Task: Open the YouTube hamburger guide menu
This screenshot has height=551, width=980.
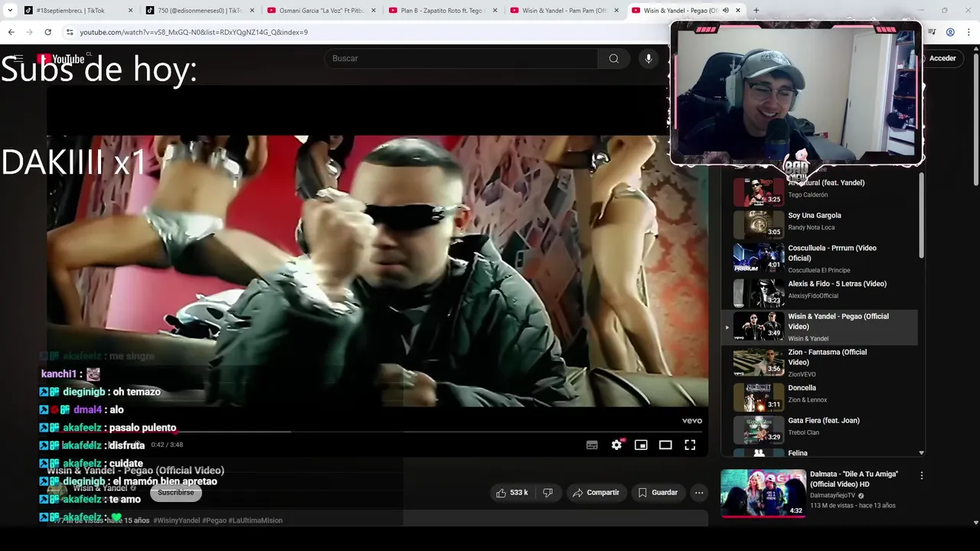Action: [x=18, y=58]
